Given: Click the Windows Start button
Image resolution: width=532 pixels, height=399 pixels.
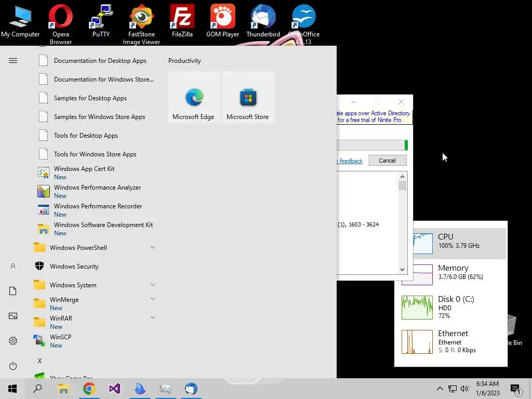Looking at the screenshot, I should [12, 389].
